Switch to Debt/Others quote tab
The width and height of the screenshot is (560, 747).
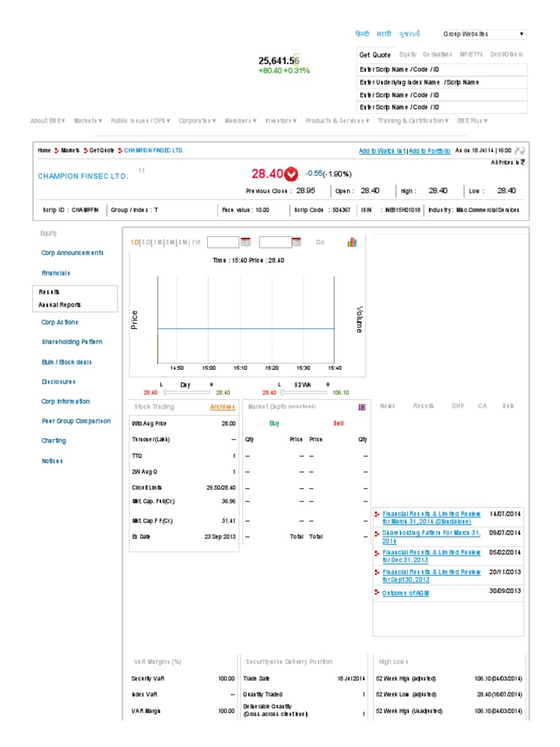click(506, 54)
